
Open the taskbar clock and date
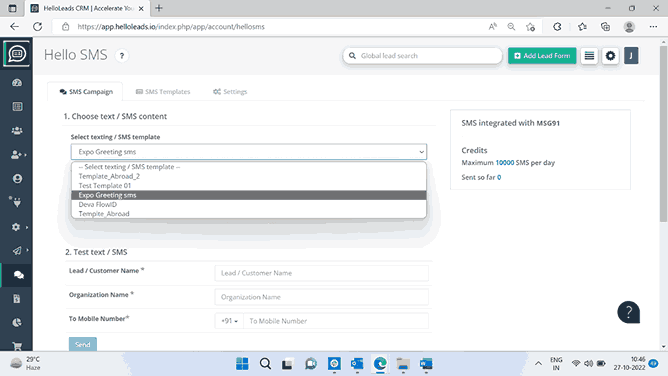(x=630, y=364)
